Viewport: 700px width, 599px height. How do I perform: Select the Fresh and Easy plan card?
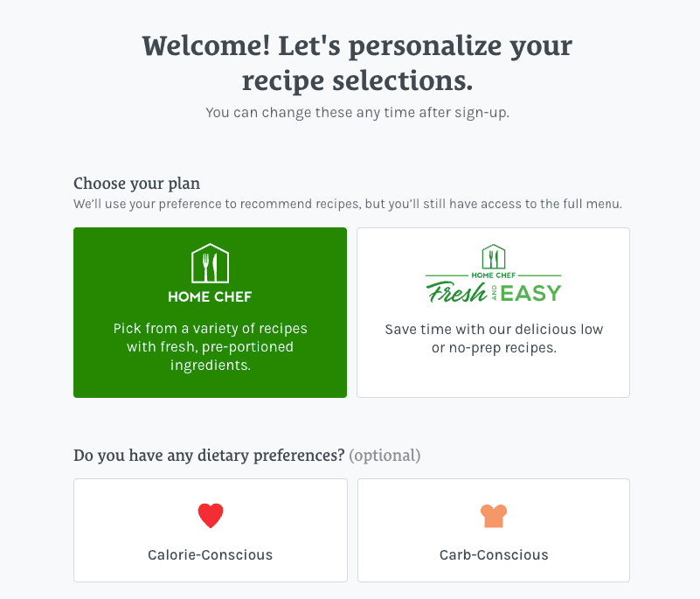[x=493, y=312]
